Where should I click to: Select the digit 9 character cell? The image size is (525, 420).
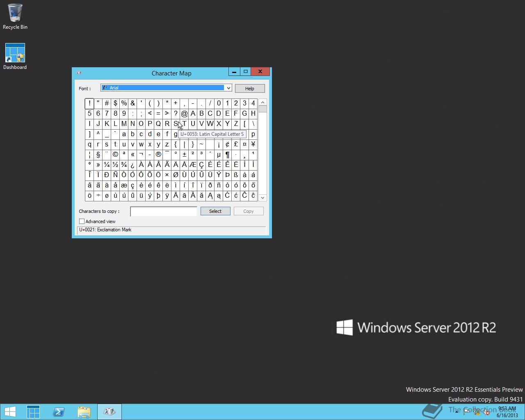point(124,114)
